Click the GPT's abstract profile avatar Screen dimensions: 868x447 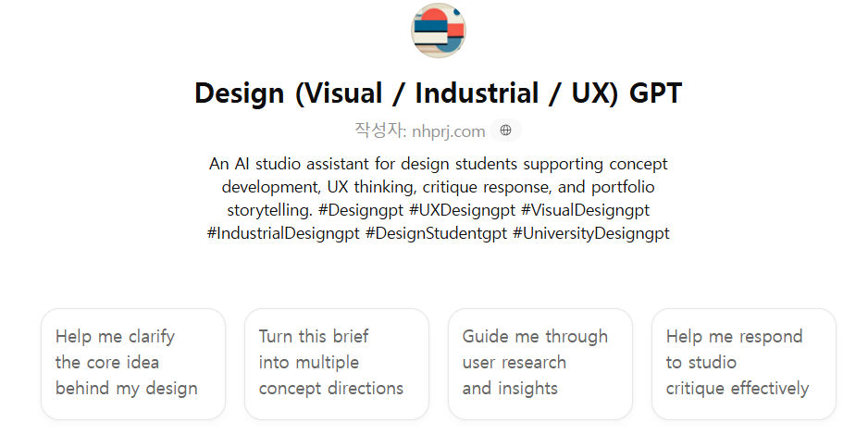438,31
